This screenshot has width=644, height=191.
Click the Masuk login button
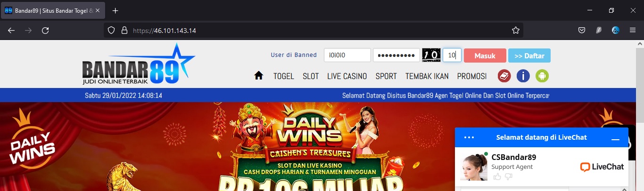point(485,56)
